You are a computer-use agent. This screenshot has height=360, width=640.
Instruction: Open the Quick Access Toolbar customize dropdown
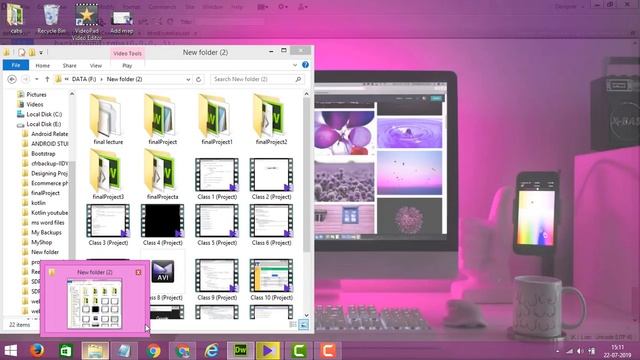coord(41,53)
